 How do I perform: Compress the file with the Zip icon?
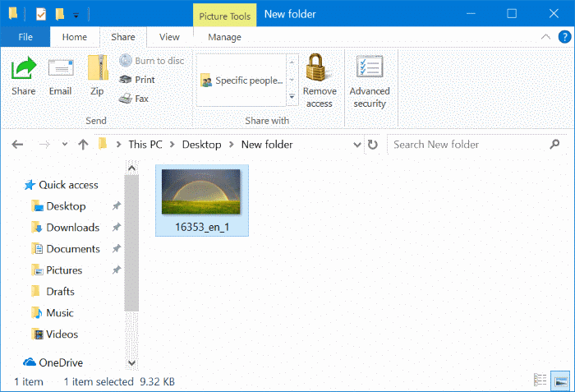[x=98, y=67]
